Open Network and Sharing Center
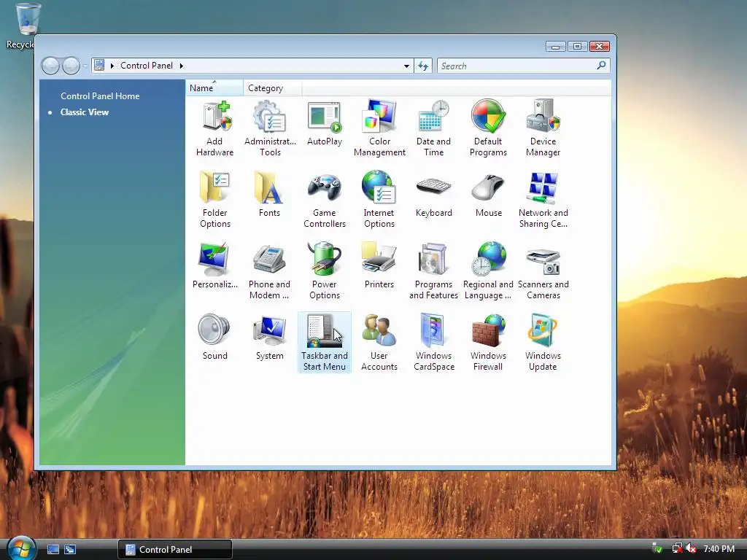The height and width of the screenshot is (560, 747). click(x=543, y=200)
